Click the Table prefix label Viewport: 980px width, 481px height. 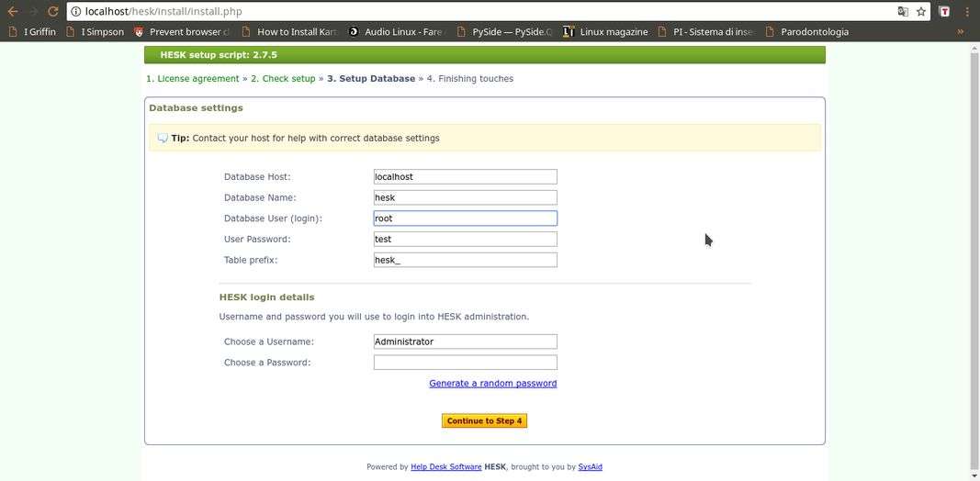(x=251, y=260)
